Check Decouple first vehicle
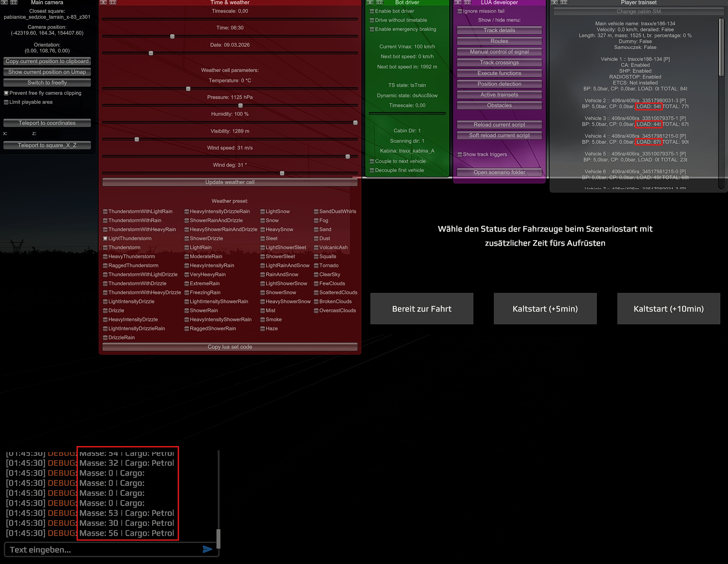Image resolution: width=728 pixels, height=564 pixels. tap(372, 170)
